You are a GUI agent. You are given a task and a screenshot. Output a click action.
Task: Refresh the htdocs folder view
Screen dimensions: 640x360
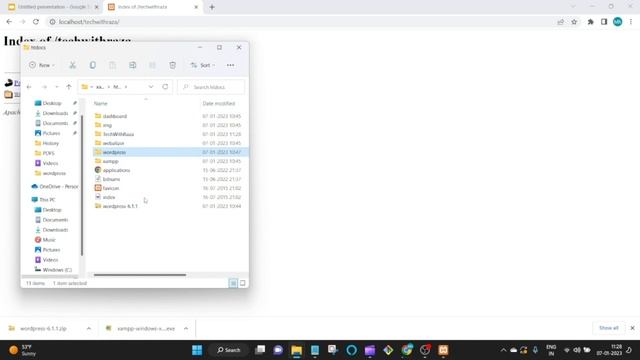165,87
